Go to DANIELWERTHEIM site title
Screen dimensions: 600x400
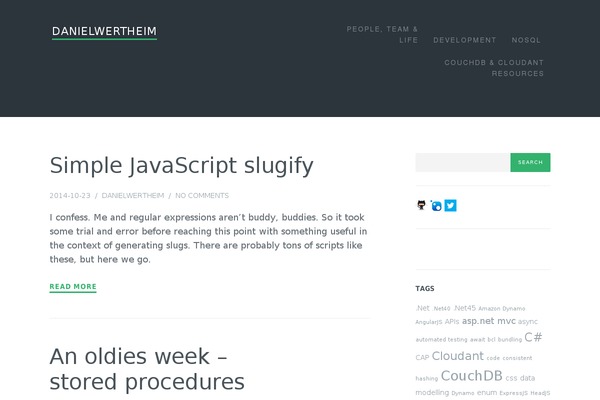tap(104, 31)
